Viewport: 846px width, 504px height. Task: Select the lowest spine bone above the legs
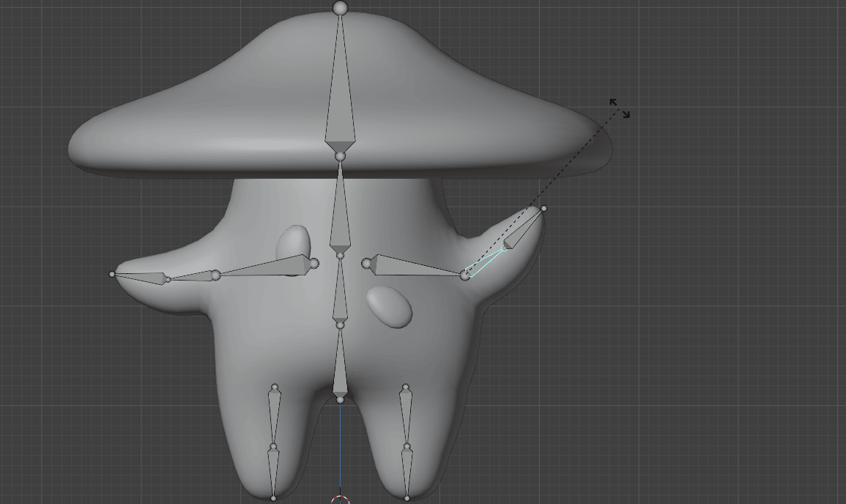click(x=340, y=366)
